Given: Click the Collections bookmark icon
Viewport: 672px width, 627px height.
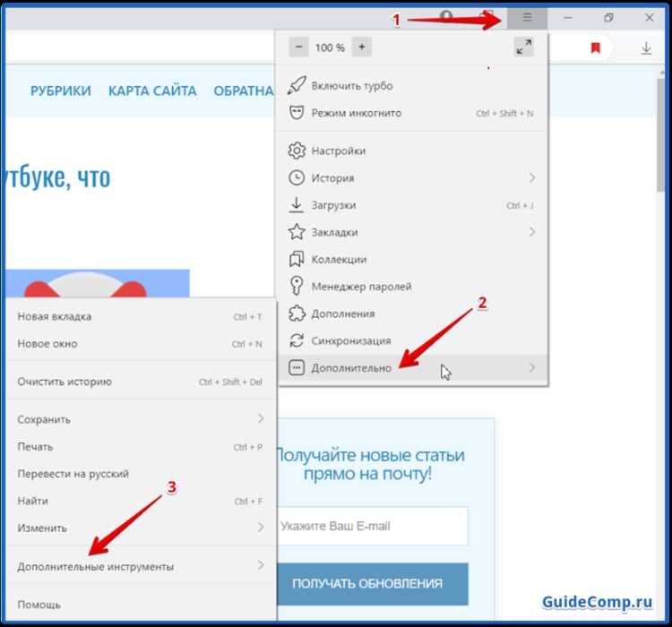Looking at the screenshot, I should pos(297,259).
